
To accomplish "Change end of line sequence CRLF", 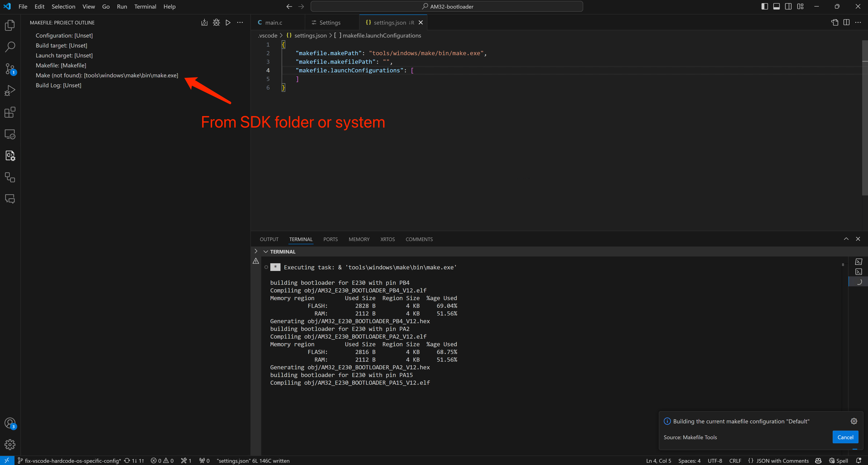I will point(735,461).
